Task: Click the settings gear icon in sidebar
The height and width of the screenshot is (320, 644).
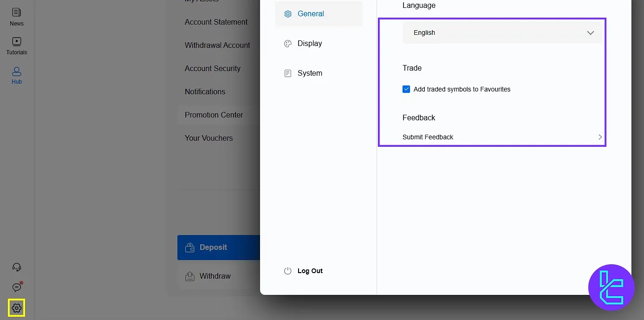Action: [x=17, y=308]
